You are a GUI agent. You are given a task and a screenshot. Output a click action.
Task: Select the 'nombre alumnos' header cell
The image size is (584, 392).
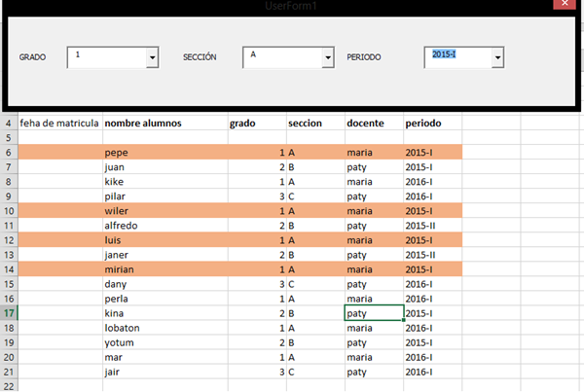tap(164, 124)
